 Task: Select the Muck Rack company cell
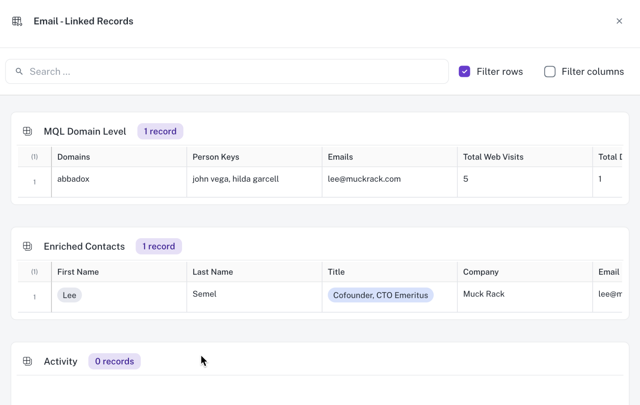(x=484, y=294)
